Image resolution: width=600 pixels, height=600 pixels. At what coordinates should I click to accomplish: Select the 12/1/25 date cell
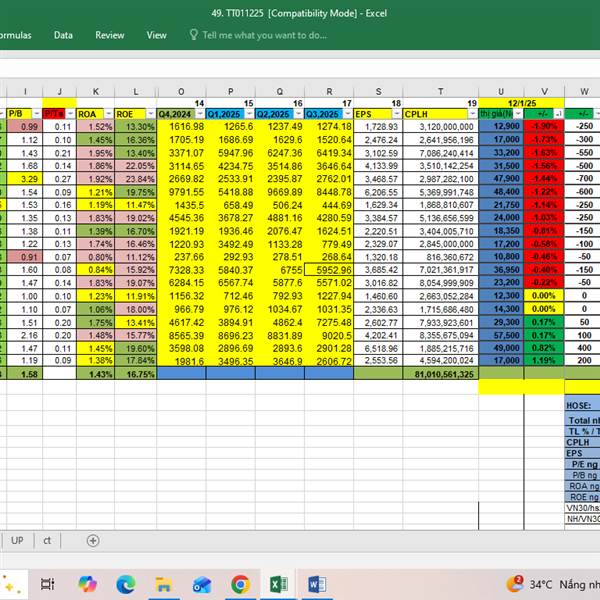[521, 103]
